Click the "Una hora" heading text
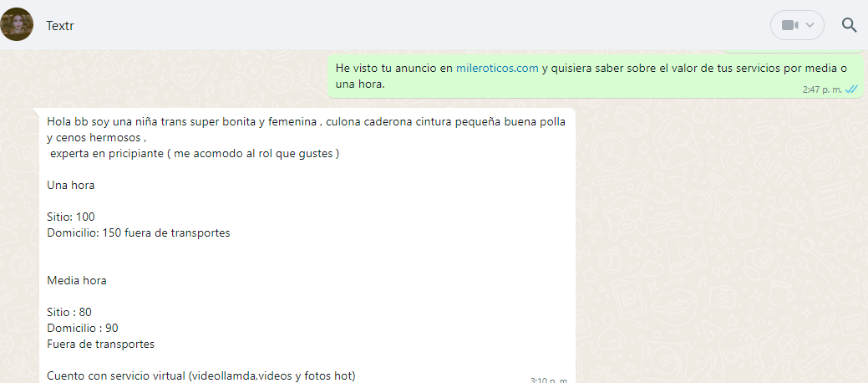This screenshot has height=383, width=868. point(70,185)
